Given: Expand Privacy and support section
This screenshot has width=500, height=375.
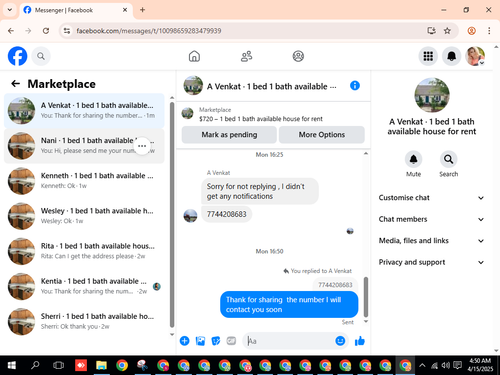Looking at the screenshot, I should [x=431, y=262].
